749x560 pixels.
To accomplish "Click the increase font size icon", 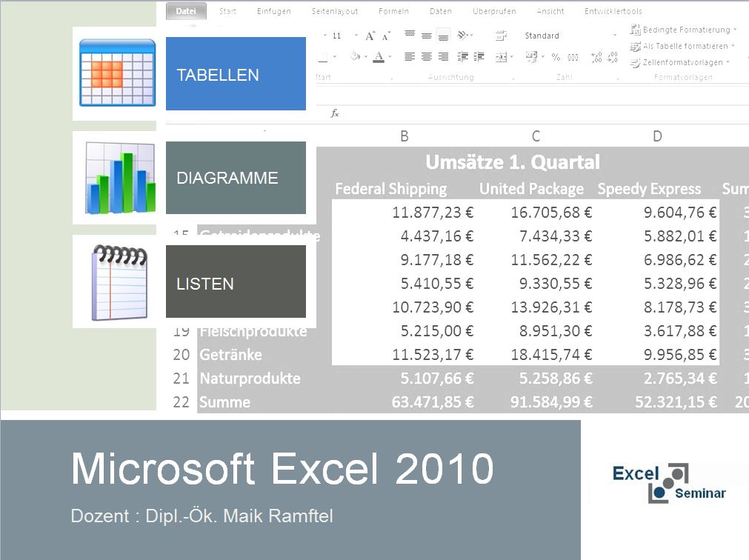I will (x=370, y=36).
